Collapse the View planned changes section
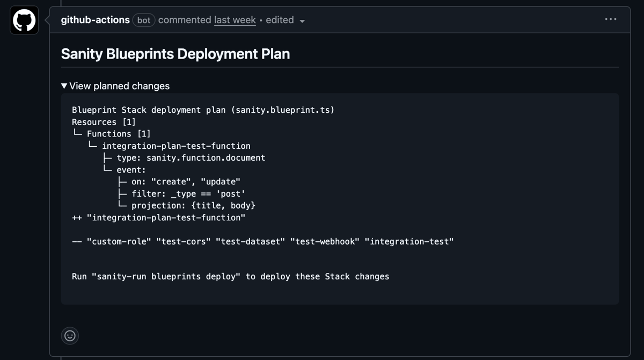This screenshot has width=644, height=360. point(119,86)
